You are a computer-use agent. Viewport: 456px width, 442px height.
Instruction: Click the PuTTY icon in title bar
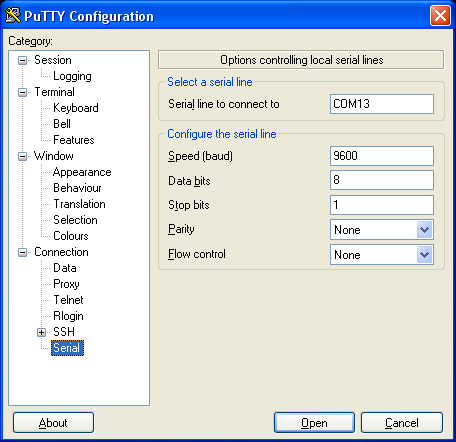tap(13, 16)
